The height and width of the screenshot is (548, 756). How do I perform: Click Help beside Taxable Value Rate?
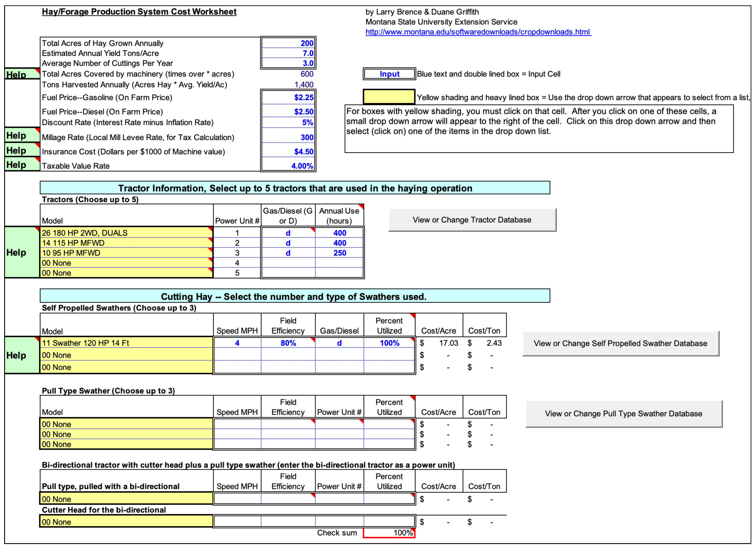[22, 165]
